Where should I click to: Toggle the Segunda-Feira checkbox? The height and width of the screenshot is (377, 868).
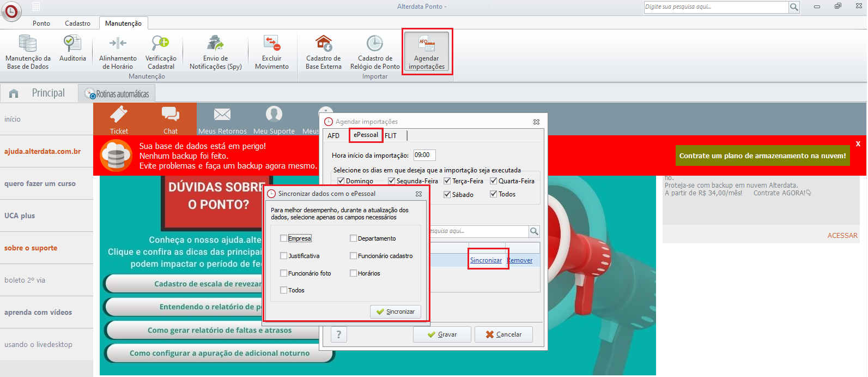[391, 181]
